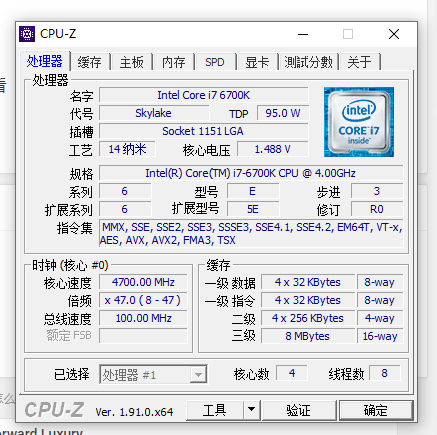Click the 验证 button
The height and width of the screenshot is (435, 437).
point(299,410)
